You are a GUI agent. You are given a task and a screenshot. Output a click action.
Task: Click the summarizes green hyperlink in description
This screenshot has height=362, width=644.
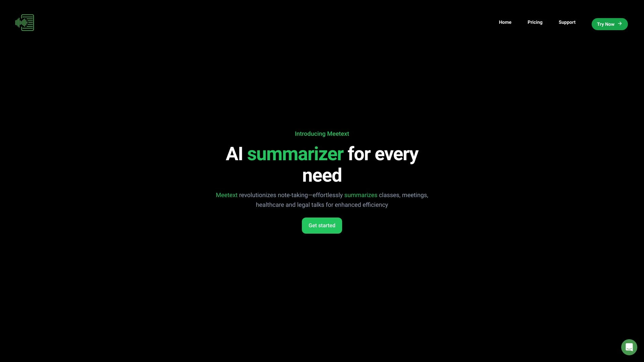coord(361,194)
